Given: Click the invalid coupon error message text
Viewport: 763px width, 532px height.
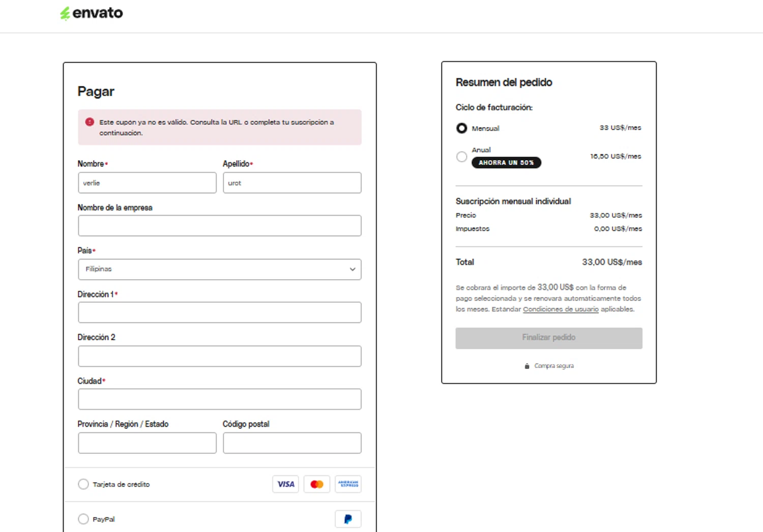Looking at the screenshot, I should pyautogui.click(x=217, y=128).
